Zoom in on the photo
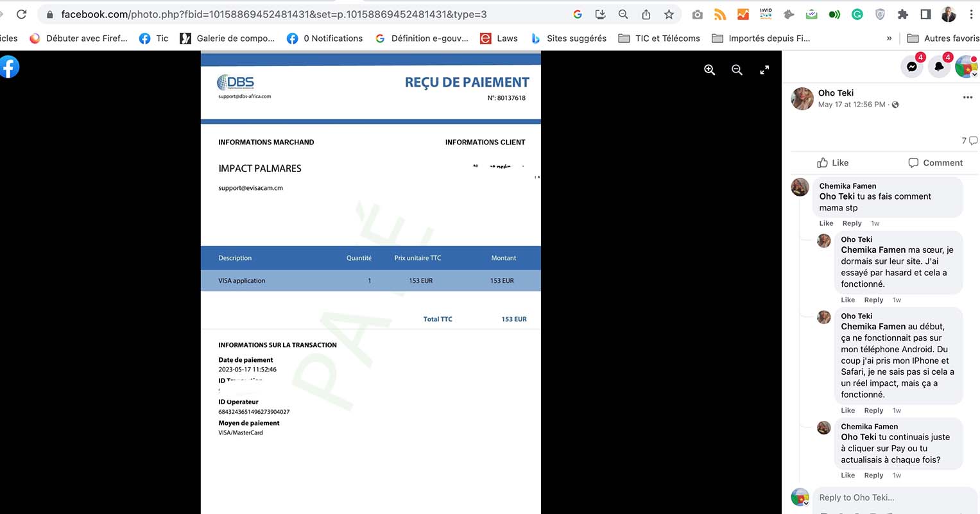This screenshot has width=980, height=514. point(709,70)
